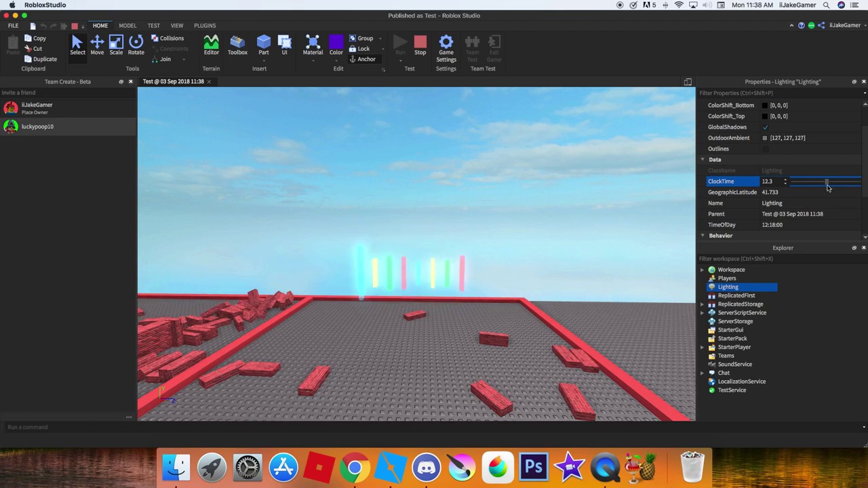Select the Lighting service in Explorer
868x488 pixels.
[x=728, y=287]
